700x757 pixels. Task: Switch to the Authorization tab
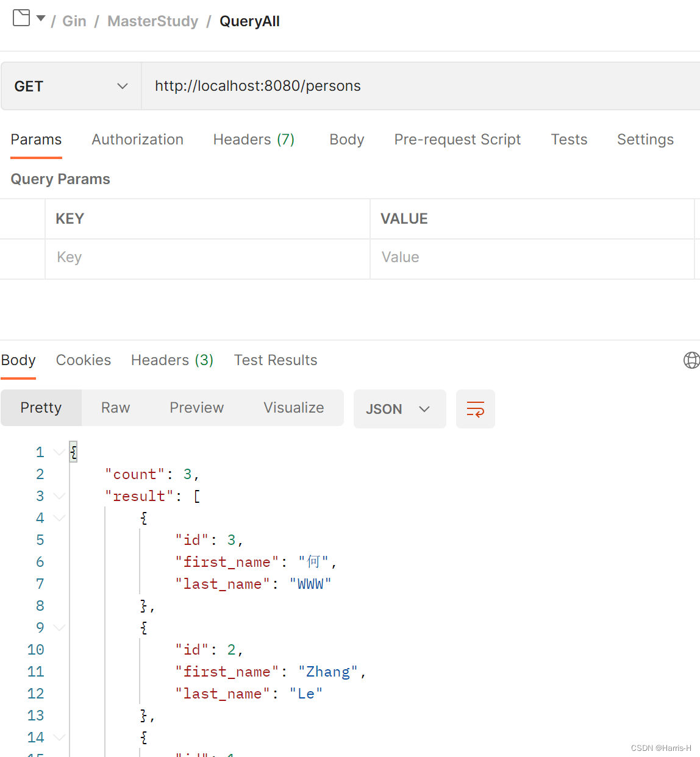pos(137,140)
